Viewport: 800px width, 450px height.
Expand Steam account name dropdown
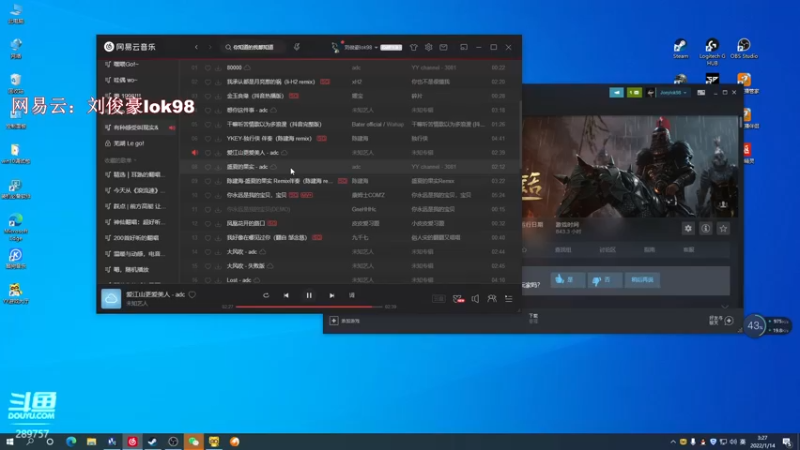tap(673, 93)
